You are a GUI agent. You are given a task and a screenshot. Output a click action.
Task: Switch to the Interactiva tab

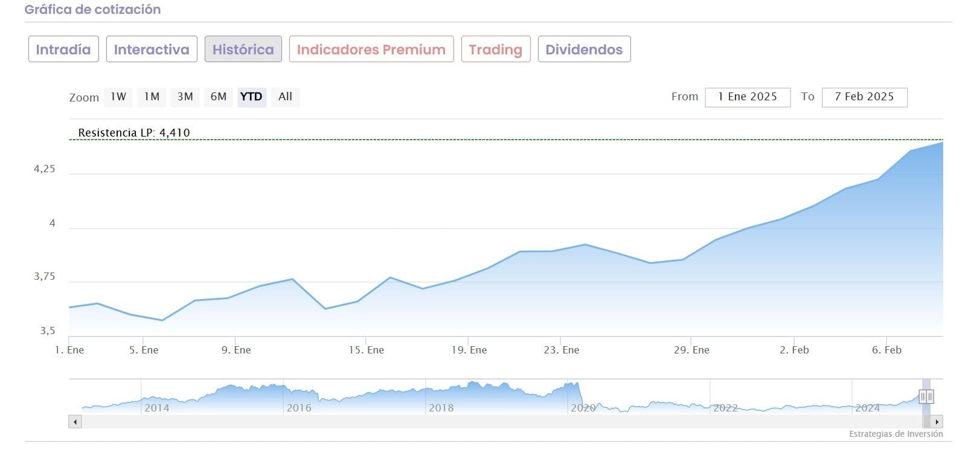click(152, 50)
